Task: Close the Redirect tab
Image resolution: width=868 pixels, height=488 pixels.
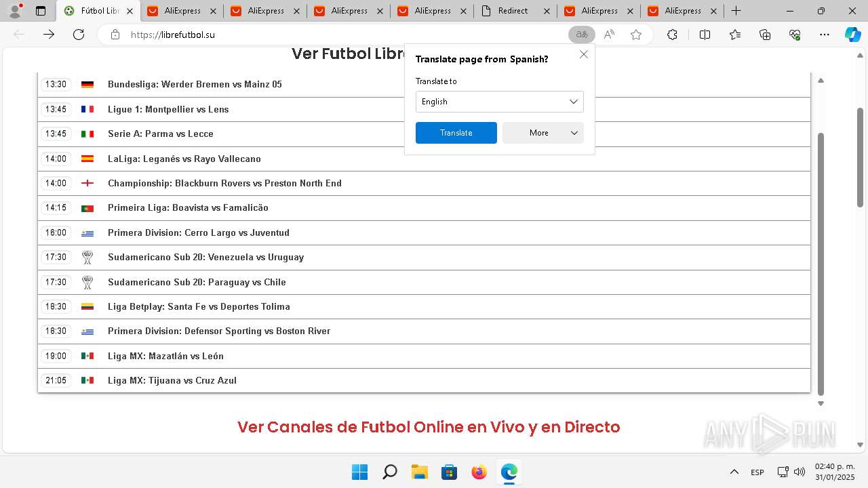Action: click(x=546, y=11)
